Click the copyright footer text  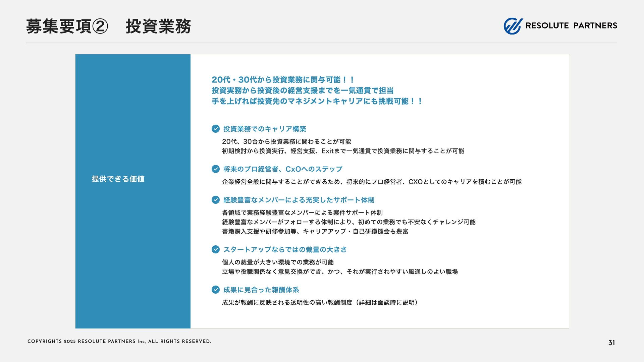119,342
